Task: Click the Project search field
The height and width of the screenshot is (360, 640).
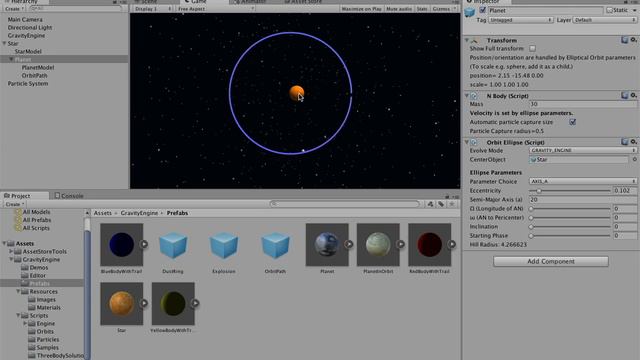Action: click(345, 204)
